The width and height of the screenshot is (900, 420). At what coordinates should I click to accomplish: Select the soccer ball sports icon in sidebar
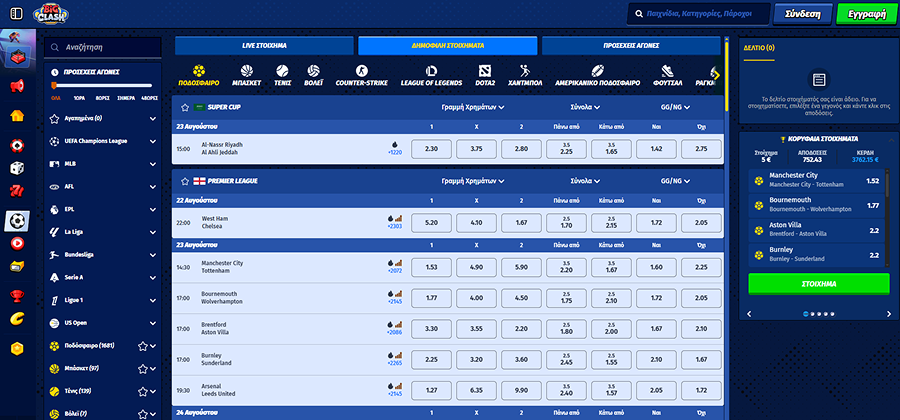pyautogui.click(x=17, y=221)
